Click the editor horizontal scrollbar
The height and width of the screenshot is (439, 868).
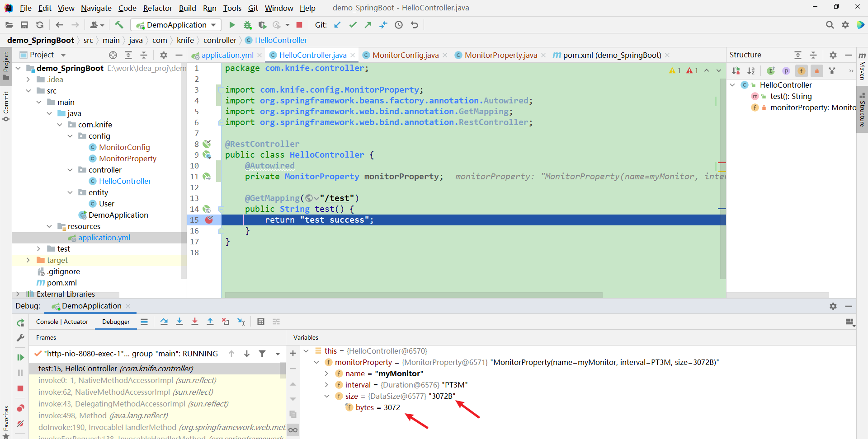(414, 295)
